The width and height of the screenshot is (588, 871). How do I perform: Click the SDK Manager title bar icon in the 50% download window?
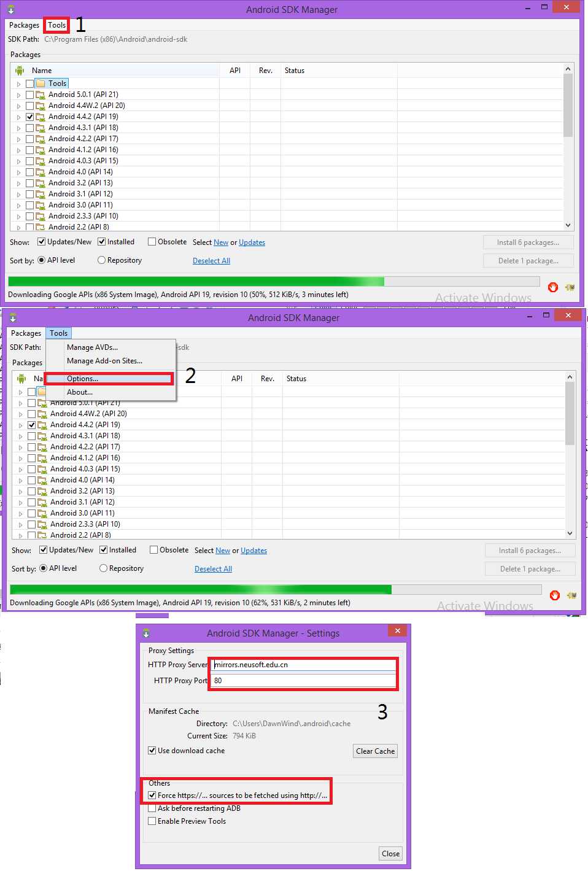tap(11, 10)
